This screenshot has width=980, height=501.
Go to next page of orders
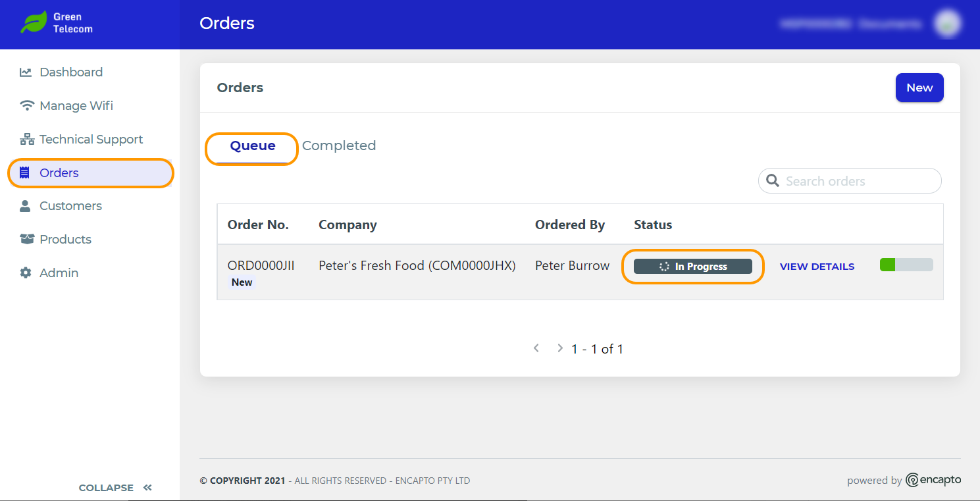coord(560,348)
